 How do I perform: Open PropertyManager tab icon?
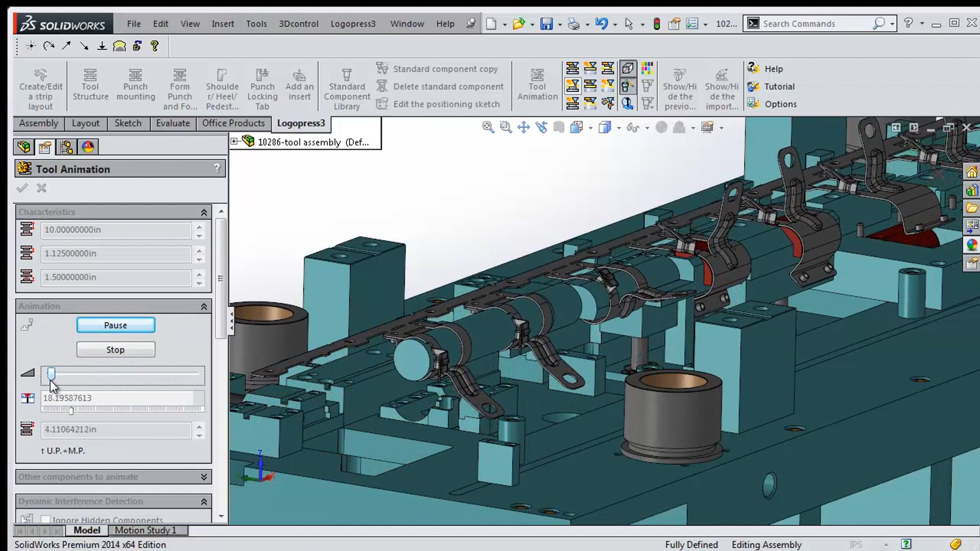(45, 147)
